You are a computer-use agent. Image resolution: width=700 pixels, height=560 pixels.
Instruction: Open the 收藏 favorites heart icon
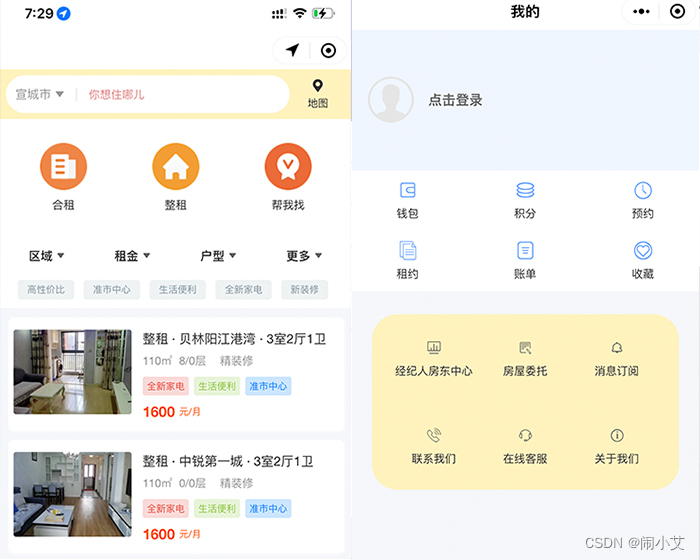click(643, 251)
